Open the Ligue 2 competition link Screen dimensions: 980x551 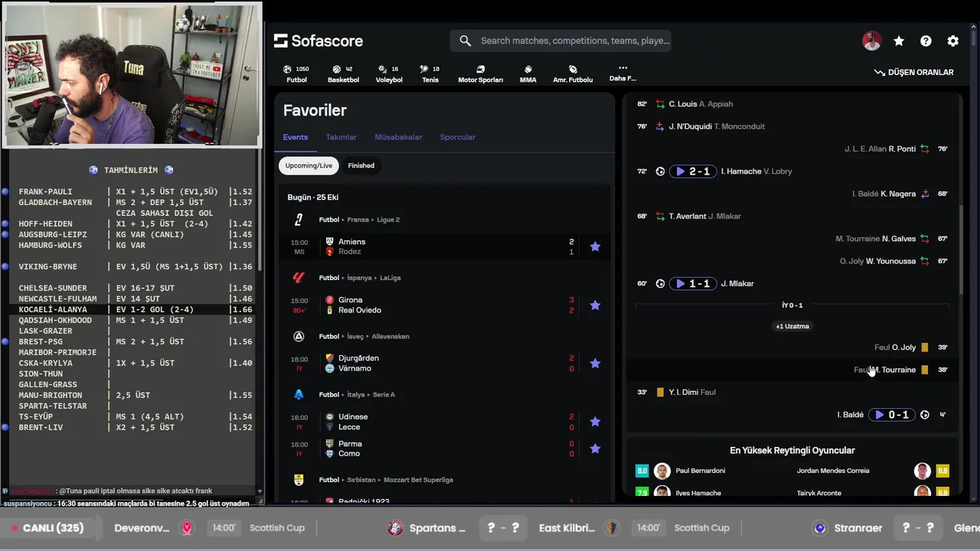pos(388,220)
